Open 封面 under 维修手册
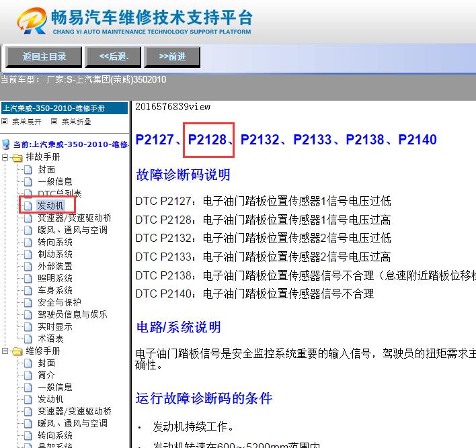Viewport: 476px width, 448px height. click(x=46, y=363)
